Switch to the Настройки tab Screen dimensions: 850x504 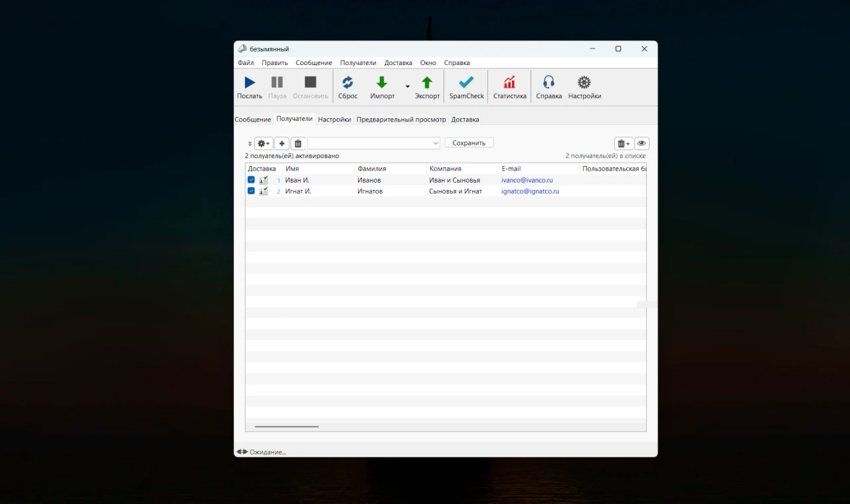point(335,120)
